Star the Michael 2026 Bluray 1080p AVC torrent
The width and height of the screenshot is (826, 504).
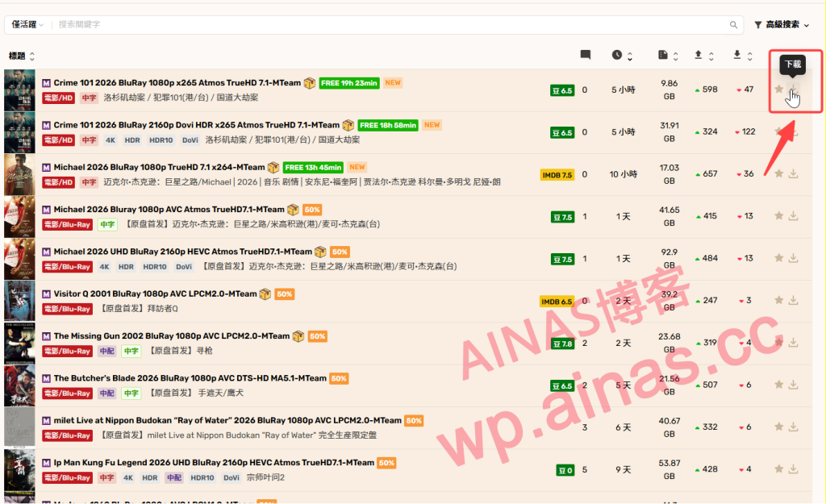[779, 216]
